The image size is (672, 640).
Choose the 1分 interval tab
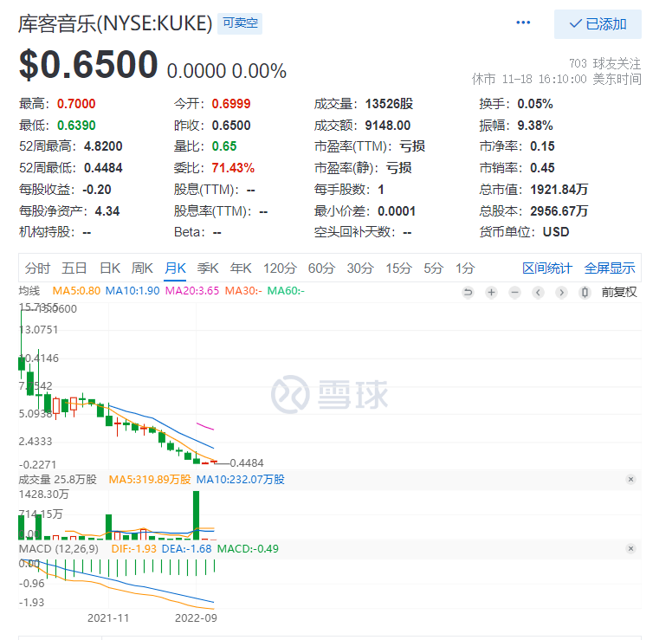(465, 268)
